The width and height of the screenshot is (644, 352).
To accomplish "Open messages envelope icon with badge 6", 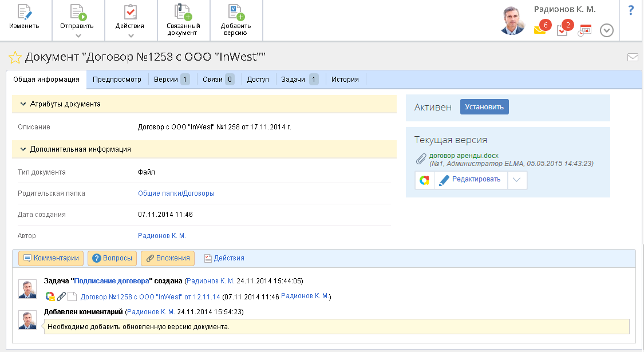I will [x=540, y=30].
